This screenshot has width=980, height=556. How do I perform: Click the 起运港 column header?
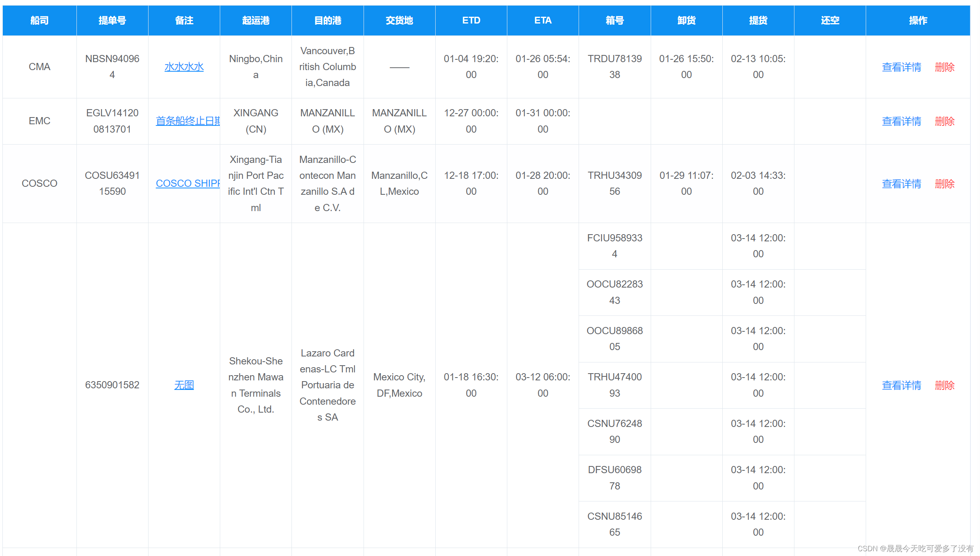point(256,20)
